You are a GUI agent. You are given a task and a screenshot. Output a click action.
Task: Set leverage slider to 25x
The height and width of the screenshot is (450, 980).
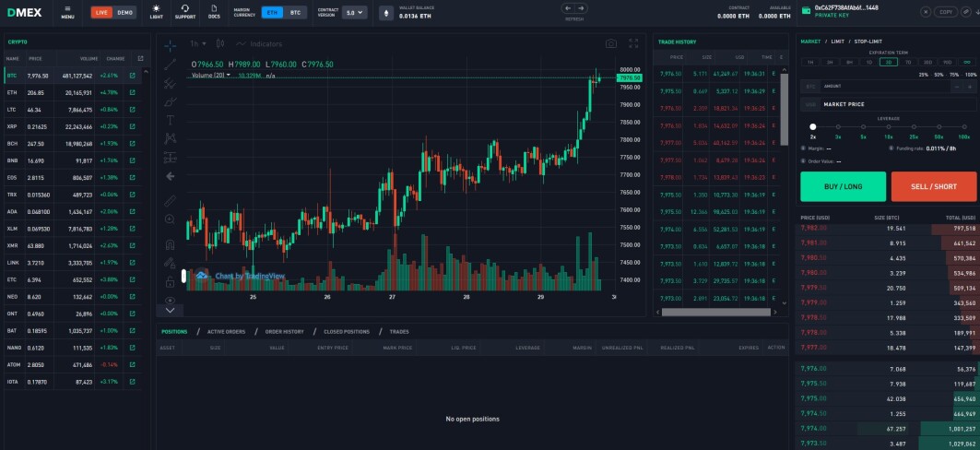(914, 127)
